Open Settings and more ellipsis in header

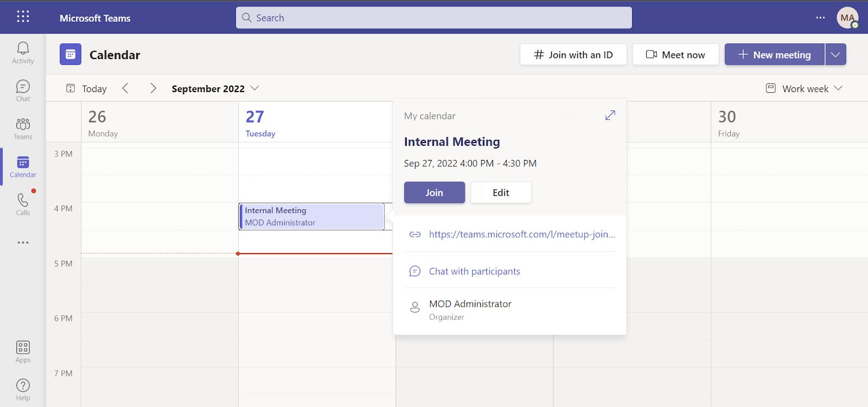click(820, 18)
